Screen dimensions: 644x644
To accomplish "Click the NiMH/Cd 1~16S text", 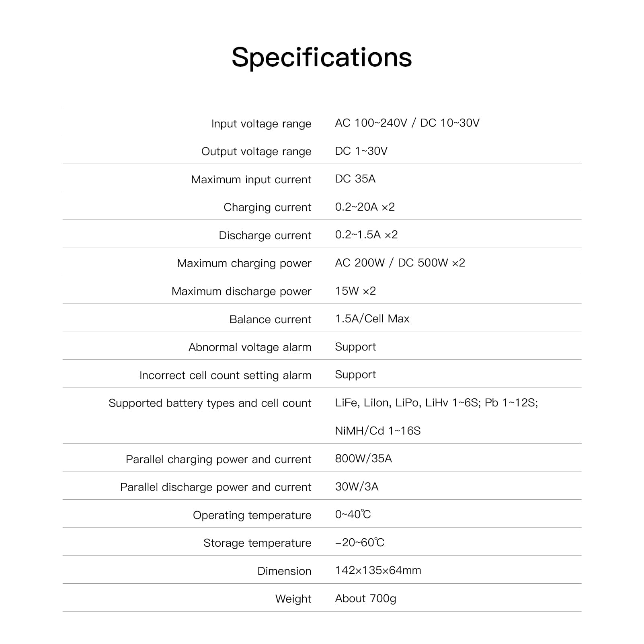I will (377, 431).
